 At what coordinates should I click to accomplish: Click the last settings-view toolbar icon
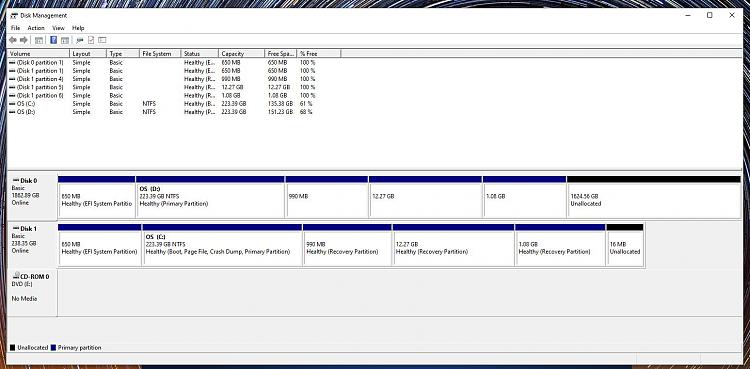pyautogui.click(x=102, y=40)
